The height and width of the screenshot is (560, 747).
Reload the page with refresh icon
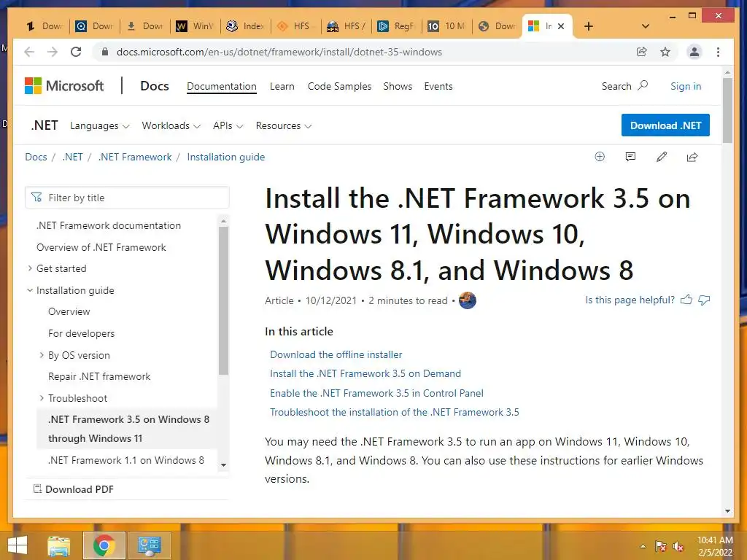click(76, 52)
